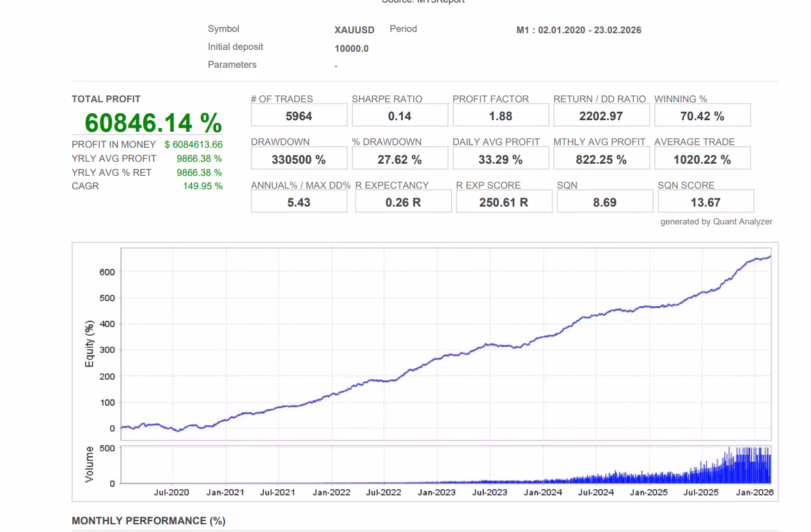Select the XAUUSD symbol value

tap(354, 30)
